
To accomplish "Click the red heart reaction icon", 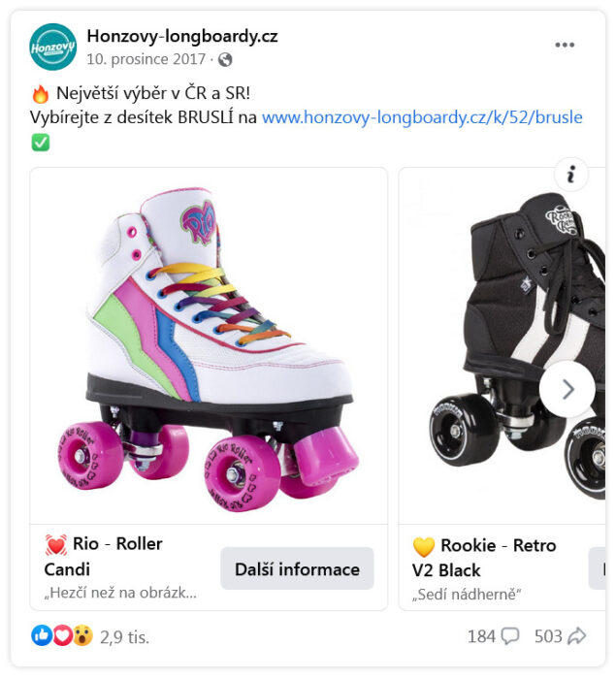I will (x=63, y=635).
